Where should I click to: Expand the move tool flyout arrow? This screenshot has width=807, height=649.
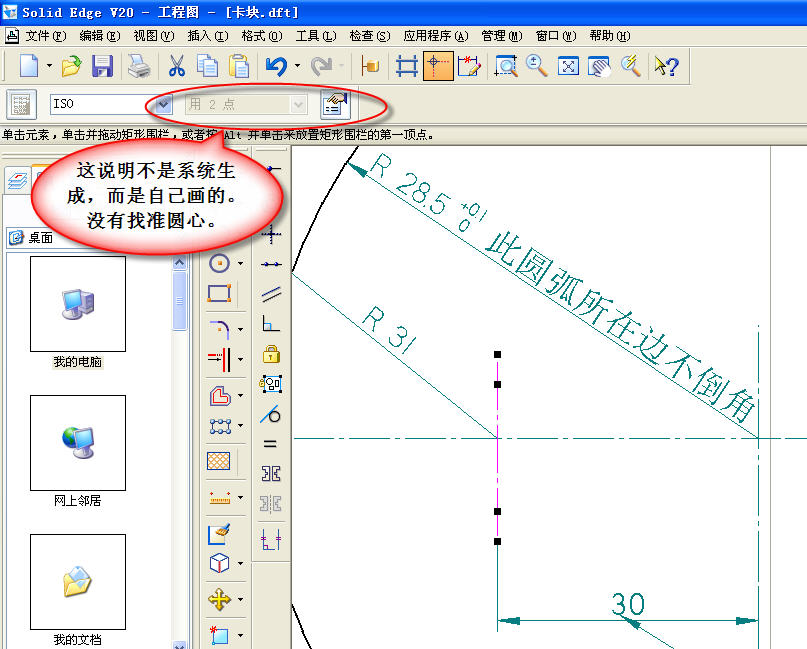click(240, 600)
